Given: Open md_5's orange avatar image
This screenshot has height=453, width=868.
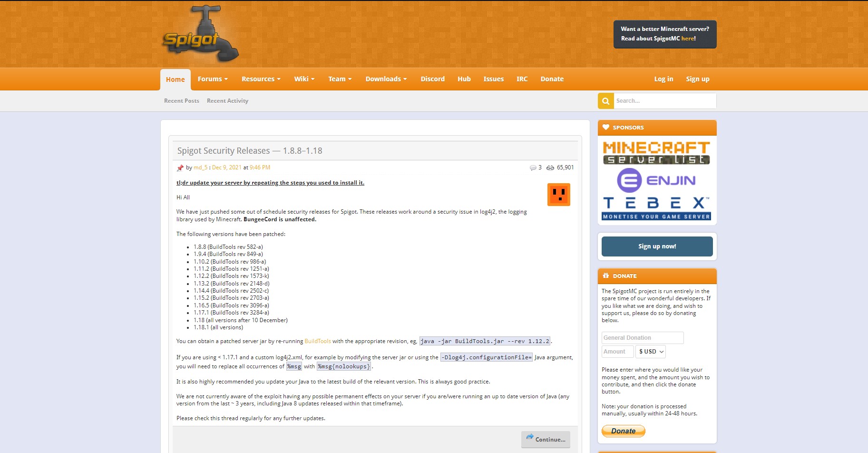Looking at the screenshot, I should coord(558,195).
